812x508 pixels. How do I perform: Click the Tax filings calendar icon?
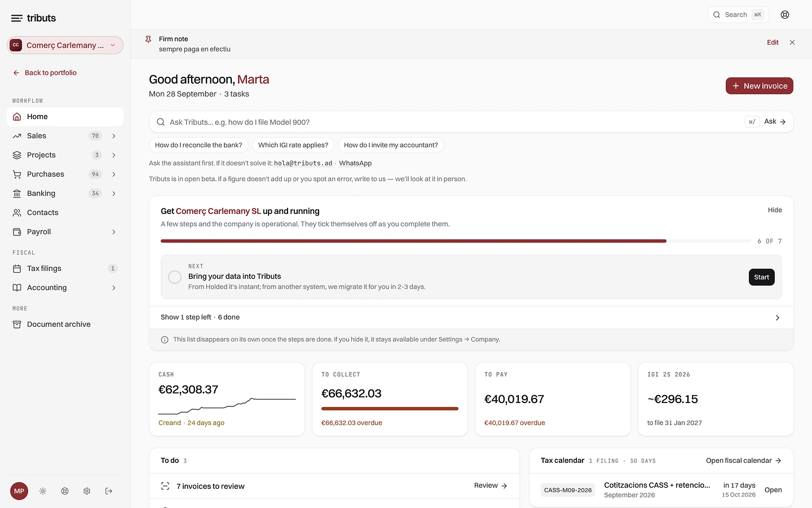click(17, 269)
